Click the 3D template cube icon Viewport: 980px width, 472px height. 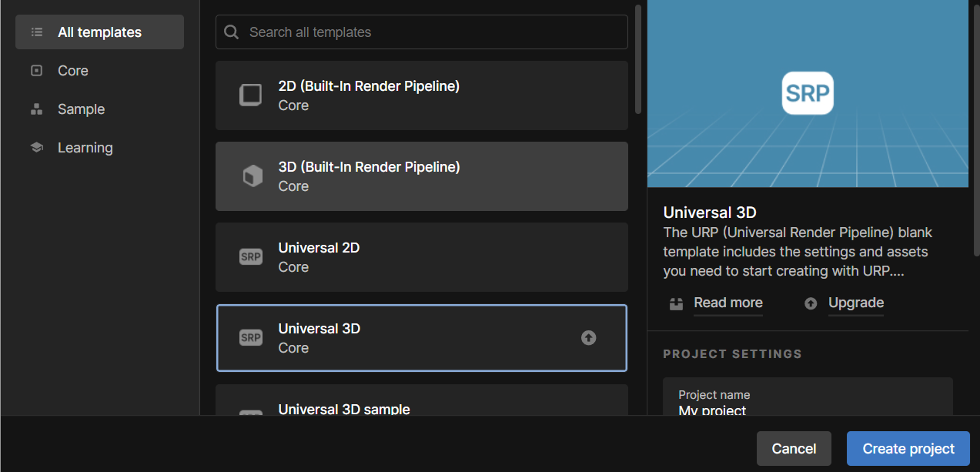[252, 176]
